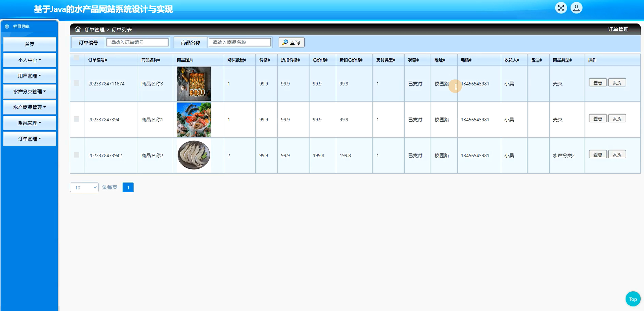Sort by 购买数量 column arrows

click(245, 60)
